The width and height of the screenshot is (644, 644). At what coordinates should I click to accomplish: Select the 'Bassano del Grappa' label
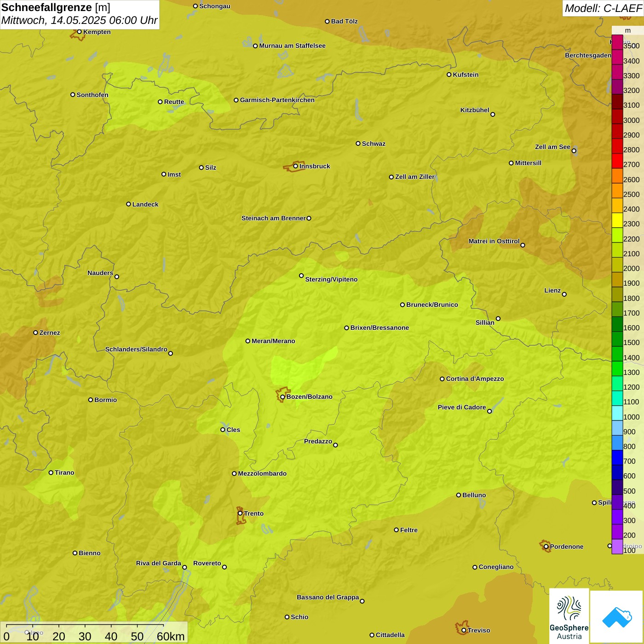pos(328,597)
